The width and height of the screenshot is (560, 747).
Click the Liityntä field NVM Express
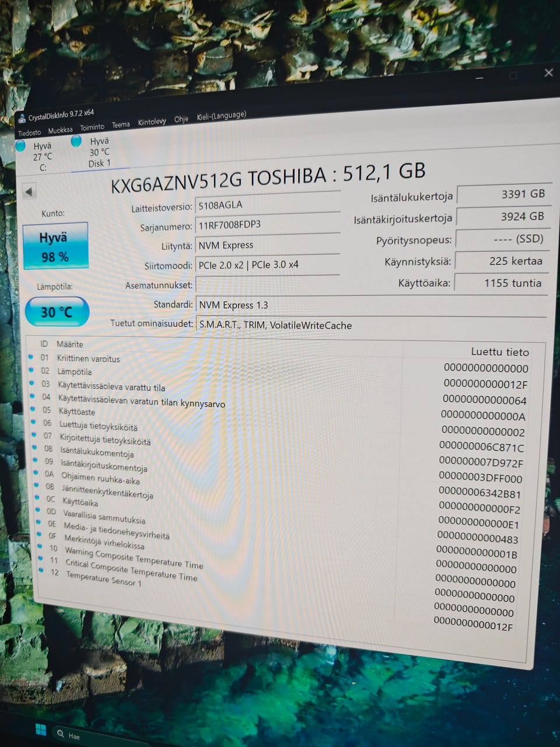tap(267, 245)
